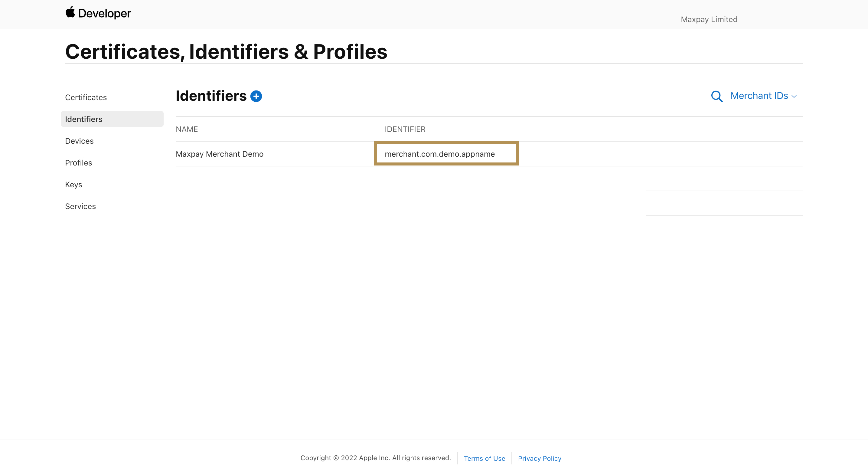Click the NAME column header

click(x=187, y=129)
